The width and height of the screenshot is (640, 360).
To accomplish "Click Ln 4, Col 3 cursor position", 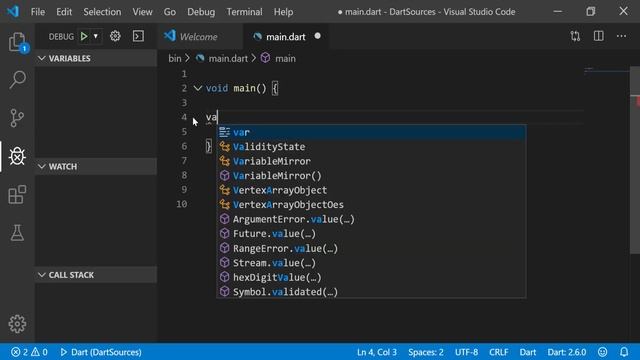I will (x=376, y=352).
